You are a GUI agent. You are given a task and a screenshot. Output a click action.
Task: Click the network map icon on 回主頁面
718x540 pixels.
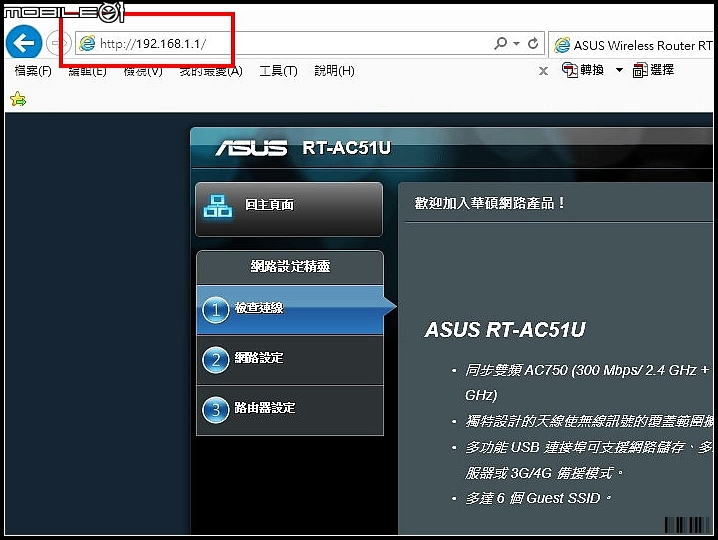click(218, 206)
